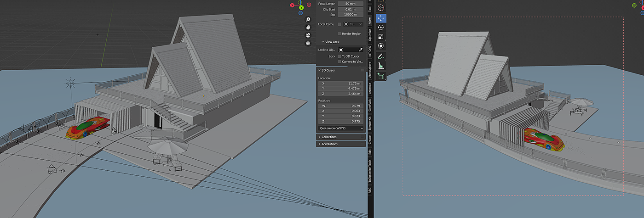
Task: Switch to orthographic view with grid icon
Action: (x=308, y=43)
